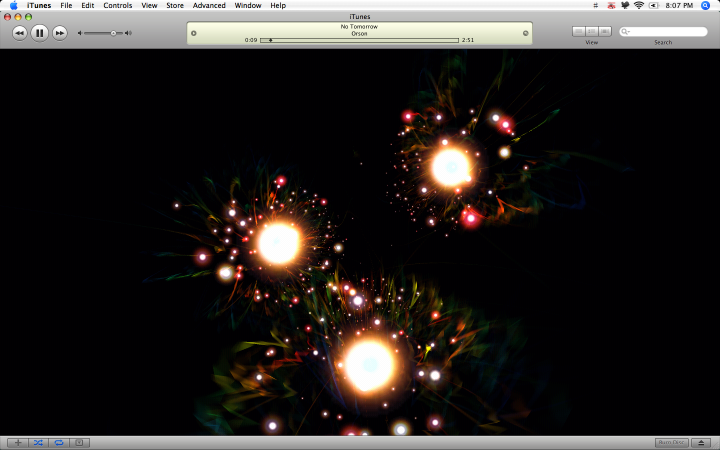This screenshot has width=720, height=450.
Task: Click the eject disc icon
Action: pyautogui.click(x=701, y=443)
